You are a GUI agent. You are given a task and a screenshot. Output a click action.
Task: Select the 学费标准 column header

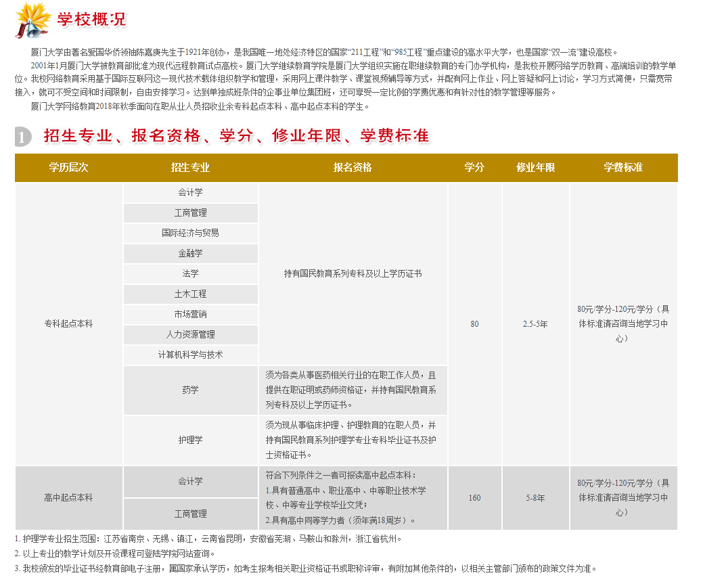pyautogui.click(x=623, y=168)
